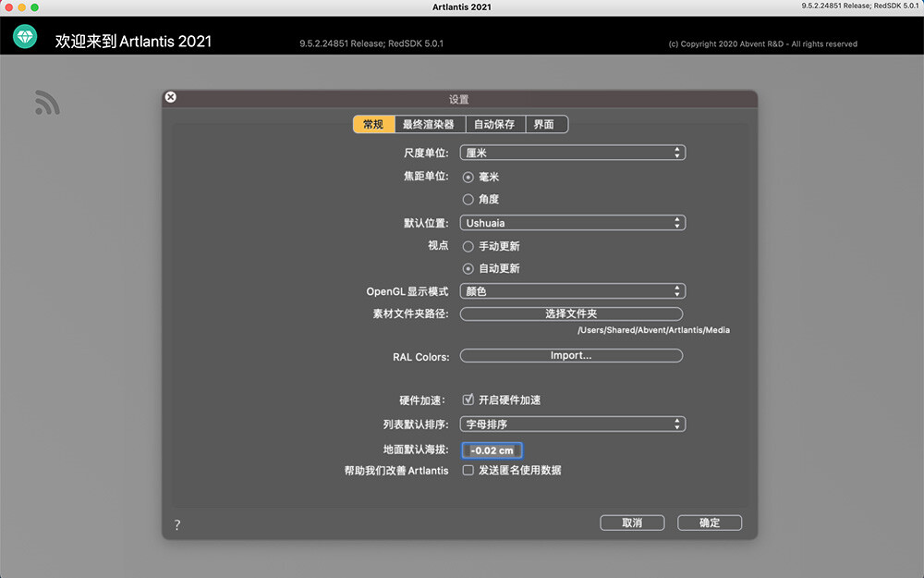Open the 列表默认排序 dropdown showing 字母排序
924x578 pixels.
pyautogui.click(x=573, y=424)
